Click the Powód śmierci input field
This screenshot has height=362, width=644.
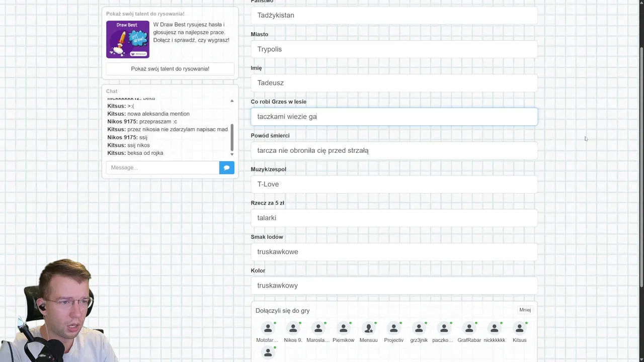click(x=394, y=150)
